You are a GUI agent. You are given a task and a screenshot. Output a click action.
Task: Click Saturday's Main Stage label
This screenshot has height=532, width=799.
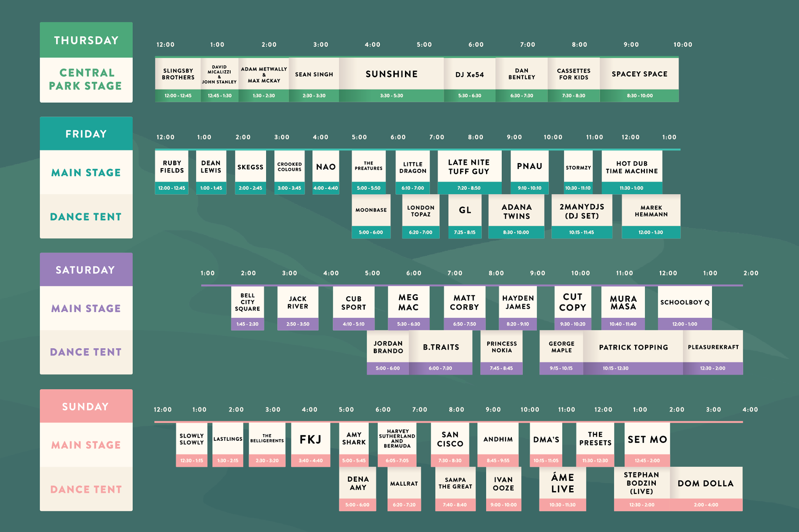tap(86, 308)
